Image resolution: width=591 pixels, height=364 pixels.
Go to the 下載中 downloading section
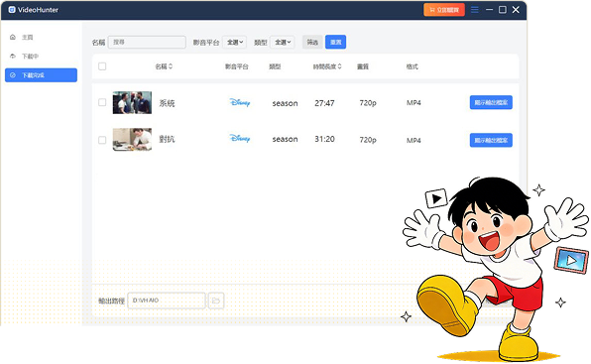(x=24, y=57)
